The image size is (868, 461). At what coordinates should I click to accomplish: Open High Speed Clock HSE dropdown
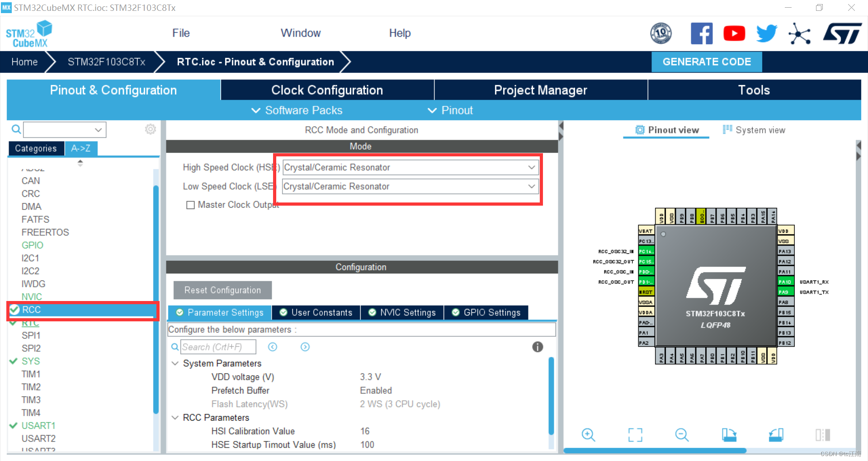point(410,167)
